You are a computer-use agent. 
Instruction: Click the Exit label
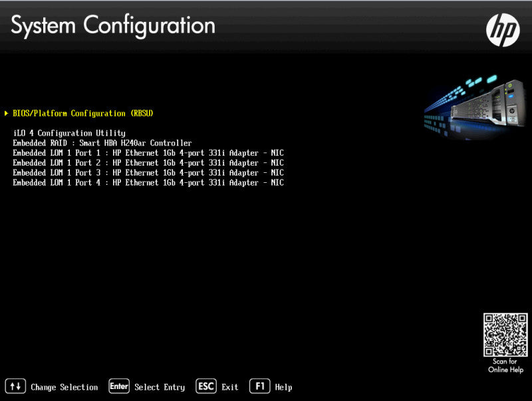229,387
